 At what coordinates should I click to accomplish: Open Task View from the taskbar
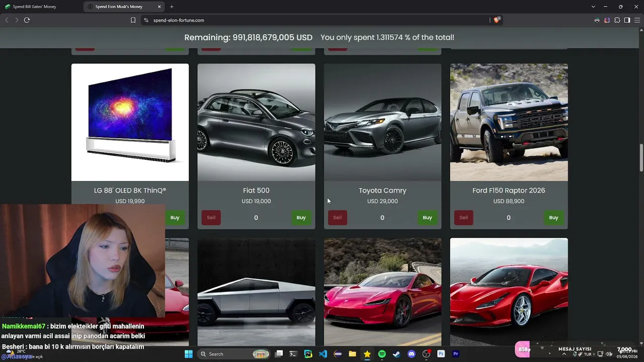pos(279,354)
